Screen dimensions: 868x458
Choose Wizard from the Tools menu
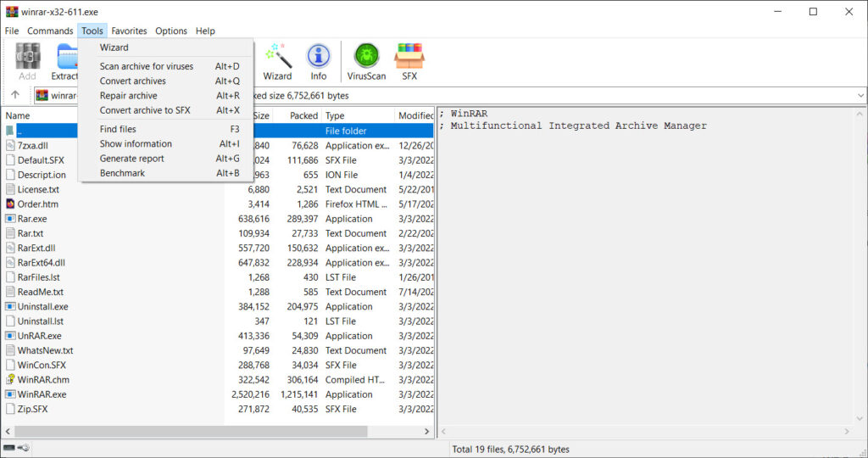pos(165,47)
